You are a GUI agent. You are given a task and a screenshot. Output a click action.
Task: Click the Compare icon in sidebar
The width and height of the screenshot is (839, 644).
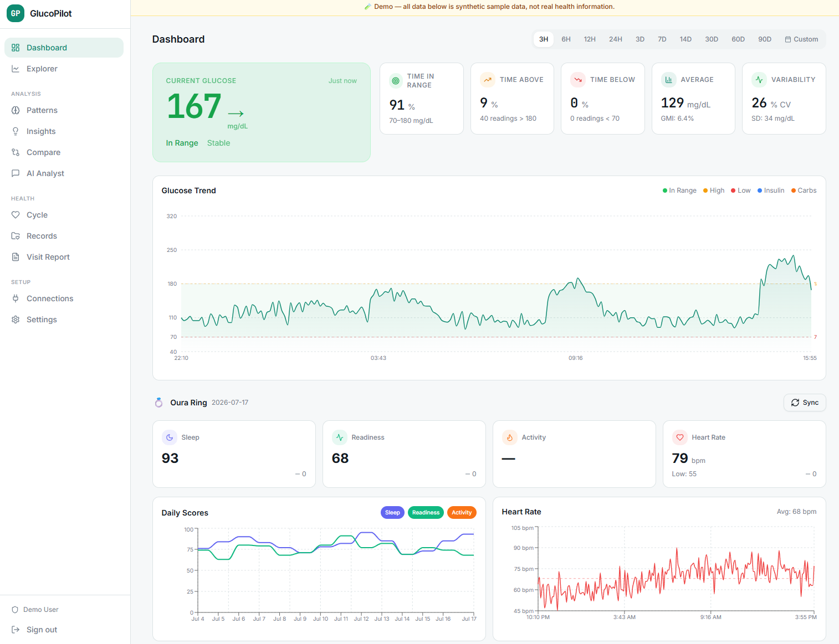point(16,152)
